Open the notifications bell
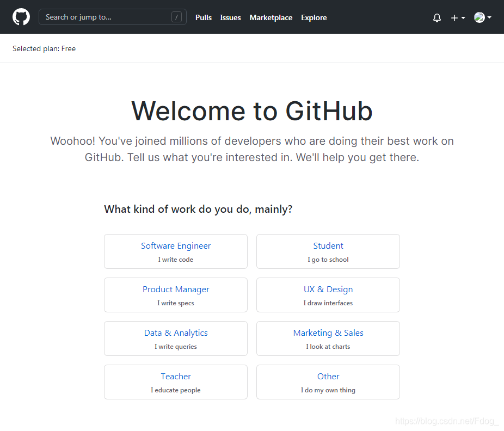Image resolution: width=504 pixels, height=431 pixels. pos(437,17)
